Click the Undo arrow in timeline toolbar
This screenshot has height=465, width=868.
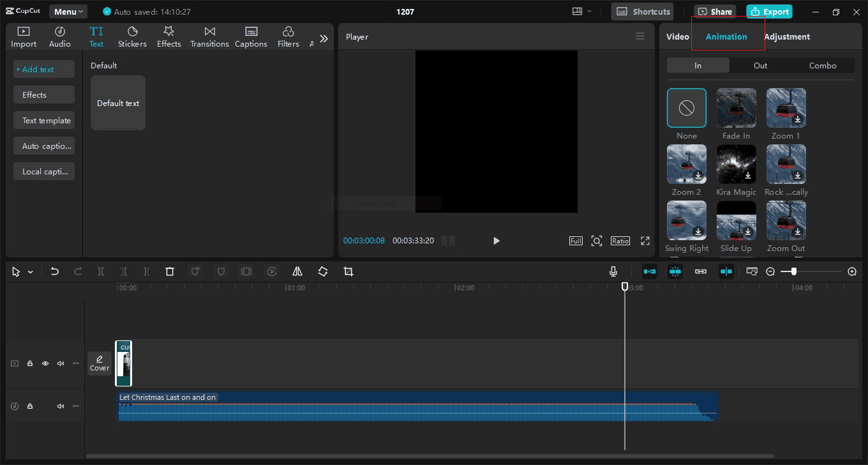click(x=55, y=271)
